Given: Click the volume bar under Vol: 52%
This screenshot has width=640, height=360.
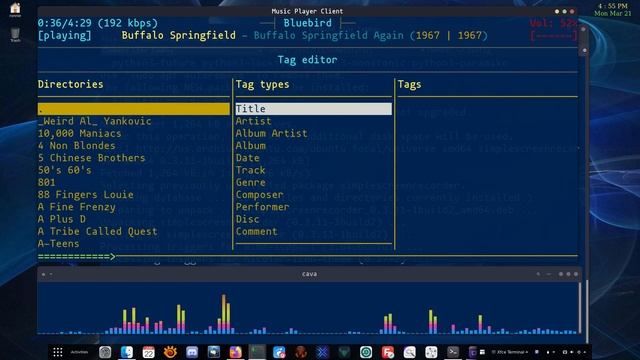Looking at the screenshot, I should 553,36.
